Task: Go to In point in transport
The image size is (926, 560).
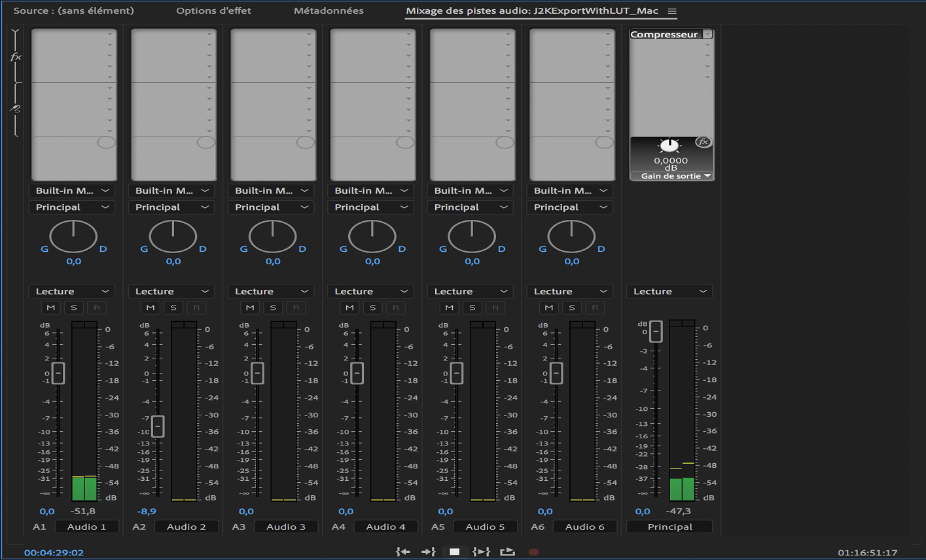Action: click(403, 552)
